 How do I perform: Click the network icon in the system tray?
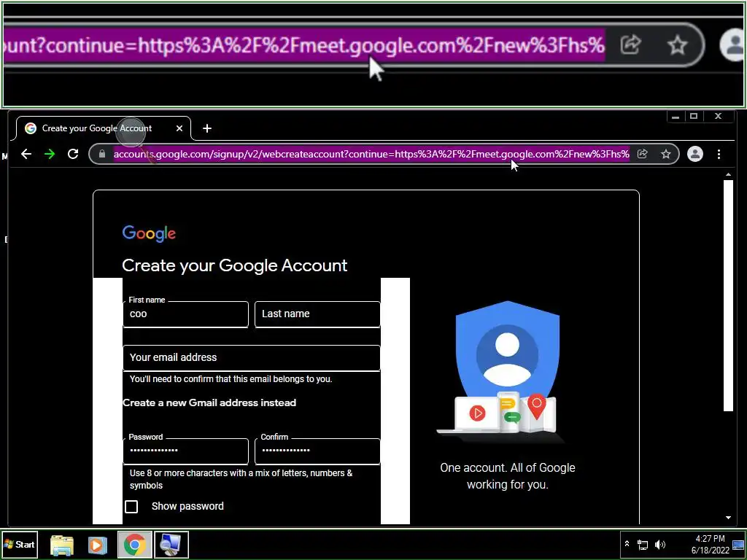point(643,545)
